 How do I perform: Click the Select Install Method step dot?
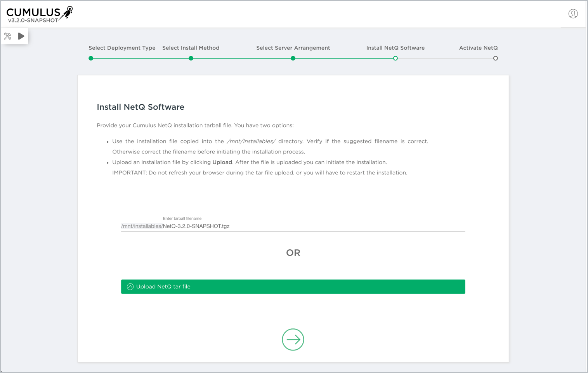coord(191,59)
